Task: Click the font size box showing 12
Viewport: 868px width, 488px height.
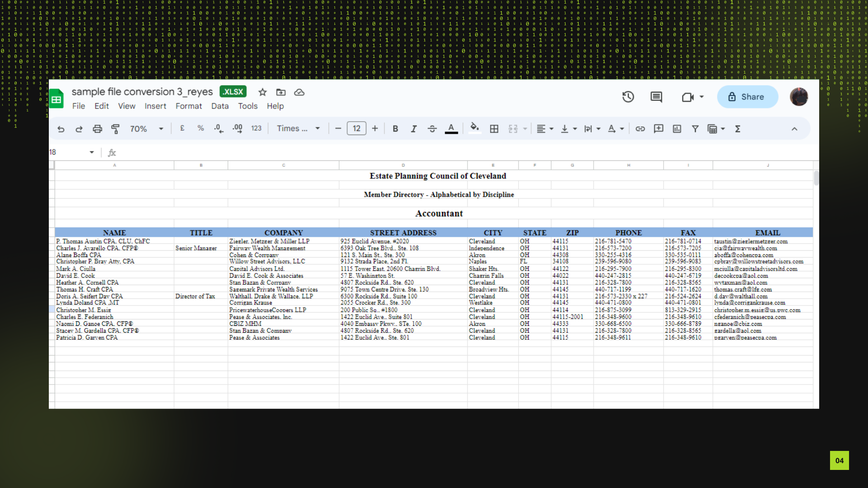Action: pos(356,128)
